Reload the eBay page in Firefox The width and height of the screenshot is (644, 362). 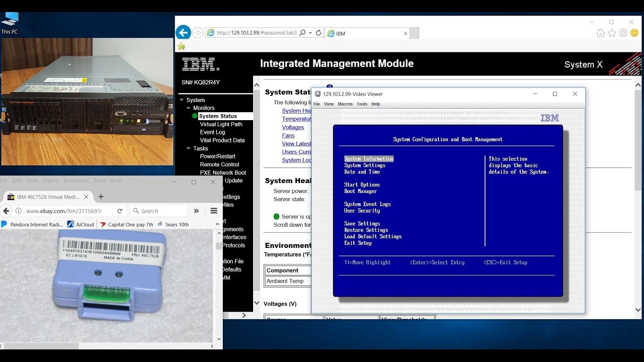[x=119, y=211]
